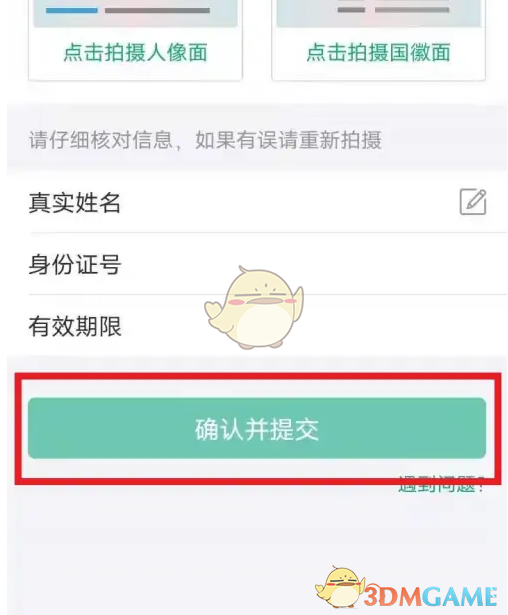508x615 pixels.
Task: Tap the edit pencil icon beside 真实姓名
Action: click(x=473, y=202)
